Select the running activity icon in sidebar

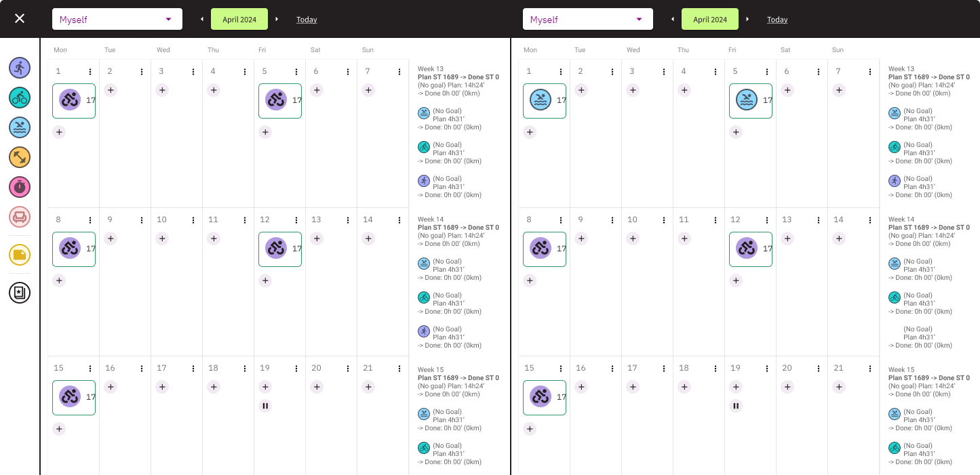coord(20,67)
